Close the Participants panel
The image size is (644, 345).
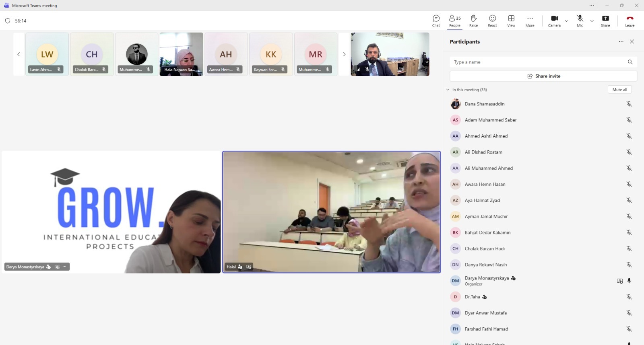pyautogui.click(x=632, y=41)
